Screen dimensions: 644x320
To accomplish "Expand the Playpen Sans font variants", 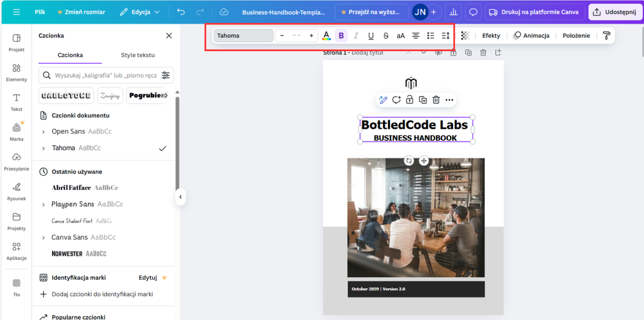I will (43, 204).
